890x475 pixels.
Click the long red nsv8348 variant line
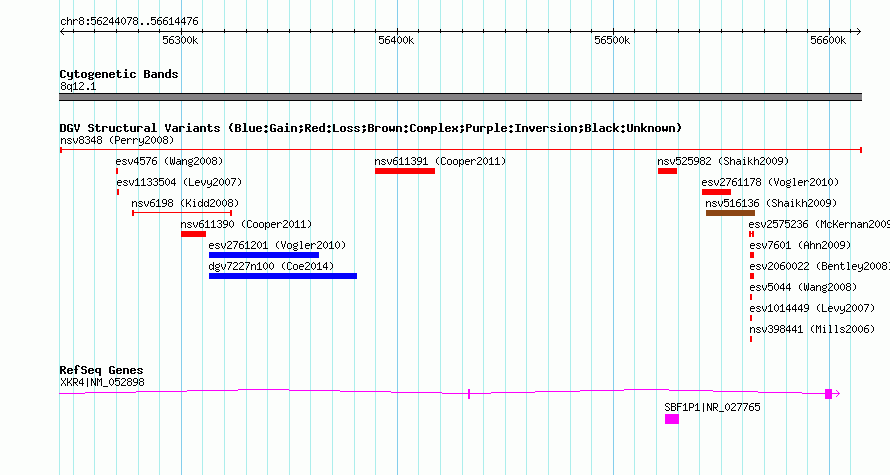[x=461, y=150]
